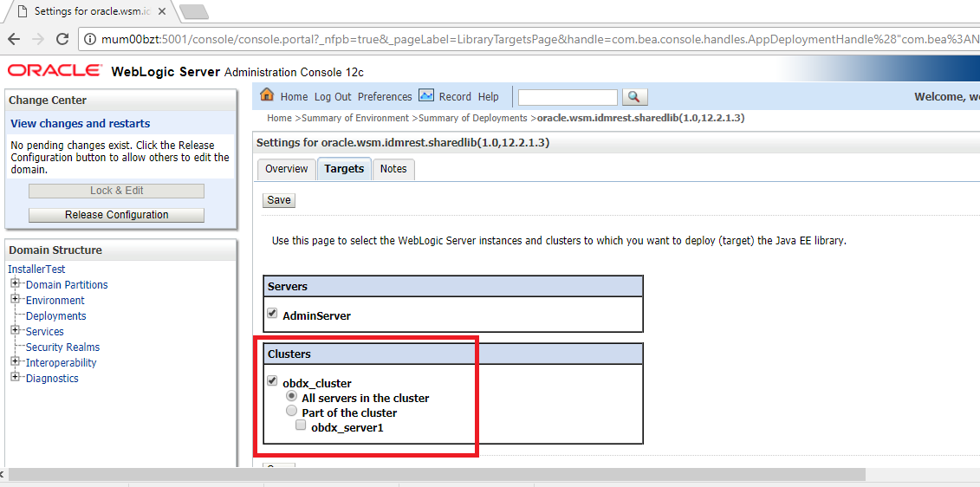Open Help from the toolbar
This screenshot has height=487, width=980.
point(488,97)
